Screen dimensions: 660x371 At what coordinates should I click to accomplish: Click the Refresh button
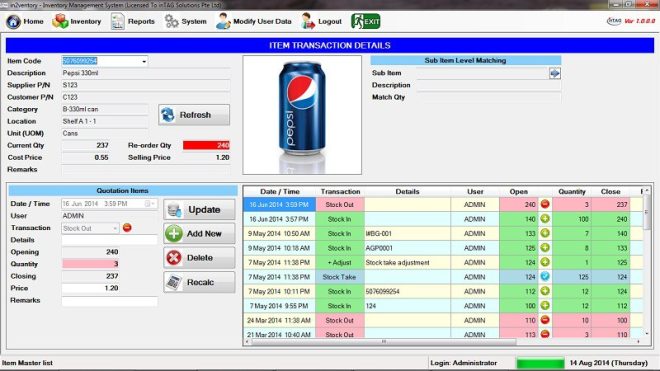pyautogui.click(x=194, y=115)
